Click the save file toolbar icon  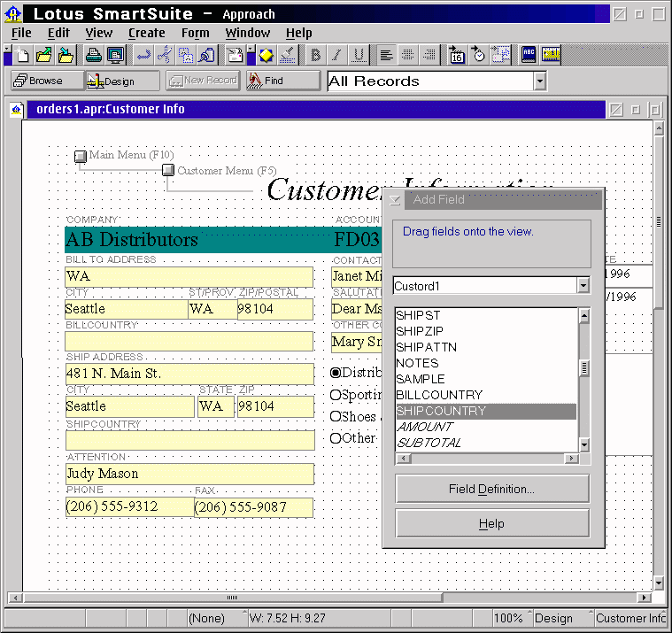(x=66, y=55)
